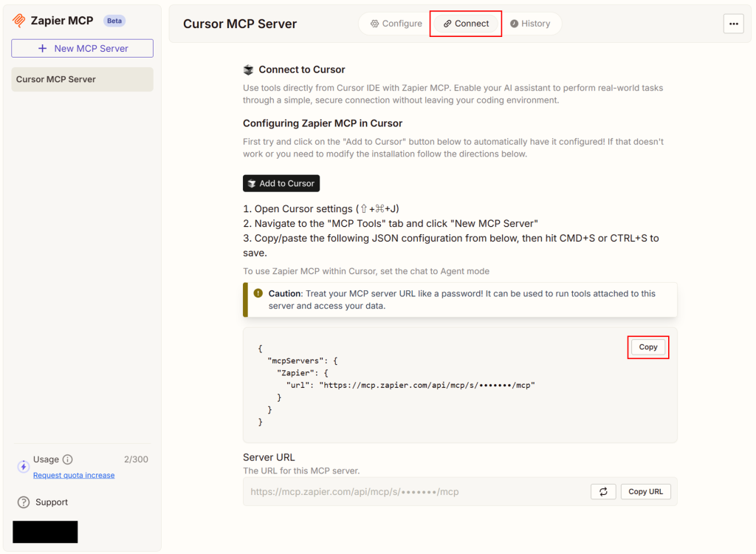Click the Zapier logo icon
756x554 pixels.
tap(20, 21)
